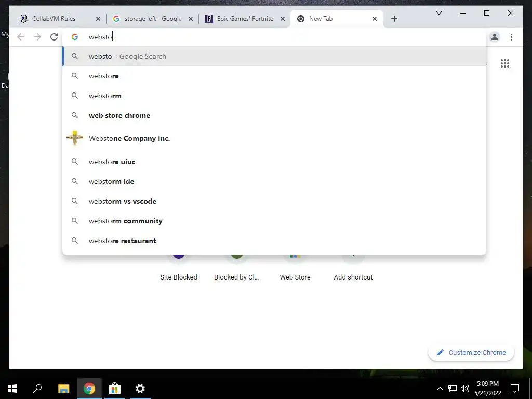532x399 pixels.
Task: Choose the 'webstorm community' suggestion
Action: click(274, 221)
